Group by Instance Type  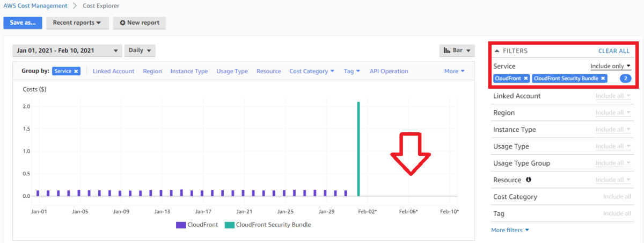(189, 71)
